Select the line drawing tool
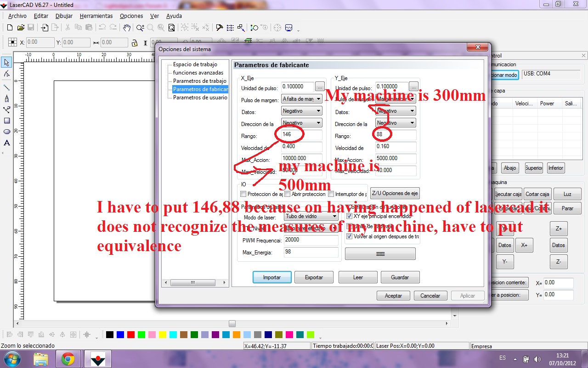Viewport: 588px width, 368px height. pyautogui.click(x=6, y=87)
